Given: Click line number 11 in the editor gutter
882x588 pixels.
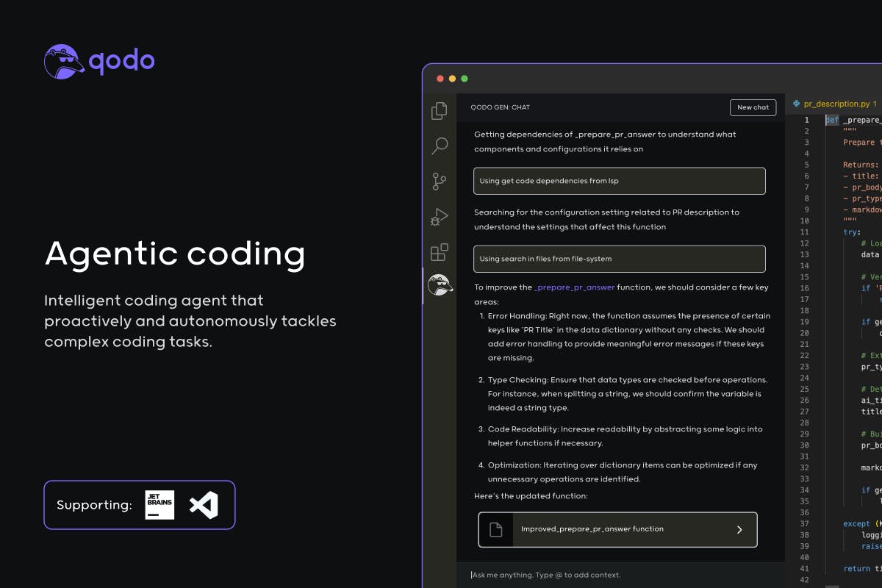Looking at the screenshot, I should pos(804,232).
